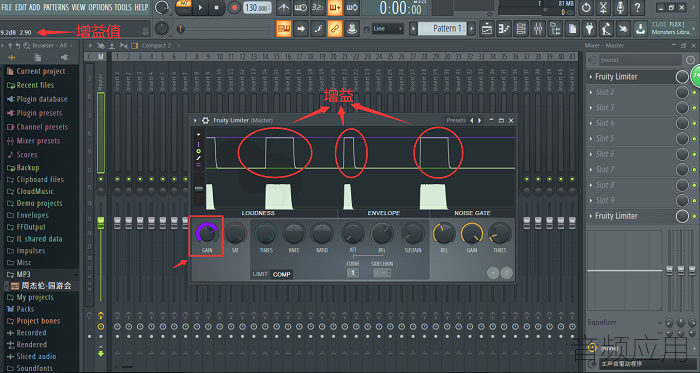Click the undo history circular arrow icon
Viewport: 700px width, 373px height.
point(586,7)
